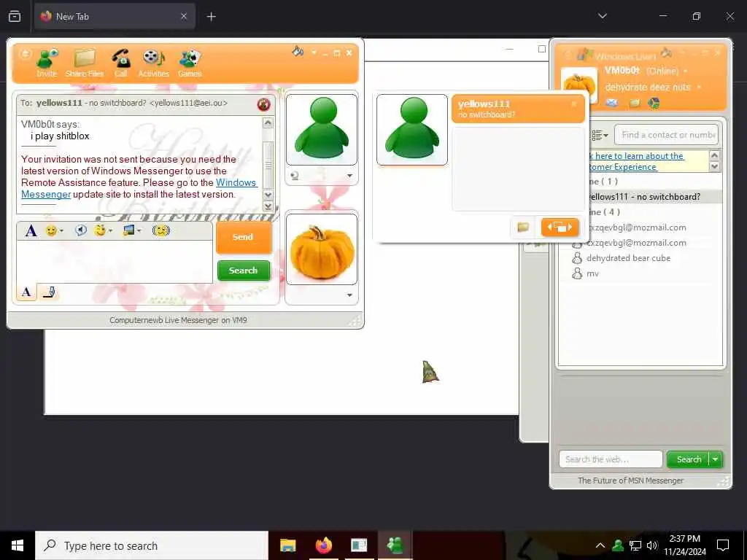Click chat history scroll down arrow
This screenshot has width=747, height=560.
(268, 195)
